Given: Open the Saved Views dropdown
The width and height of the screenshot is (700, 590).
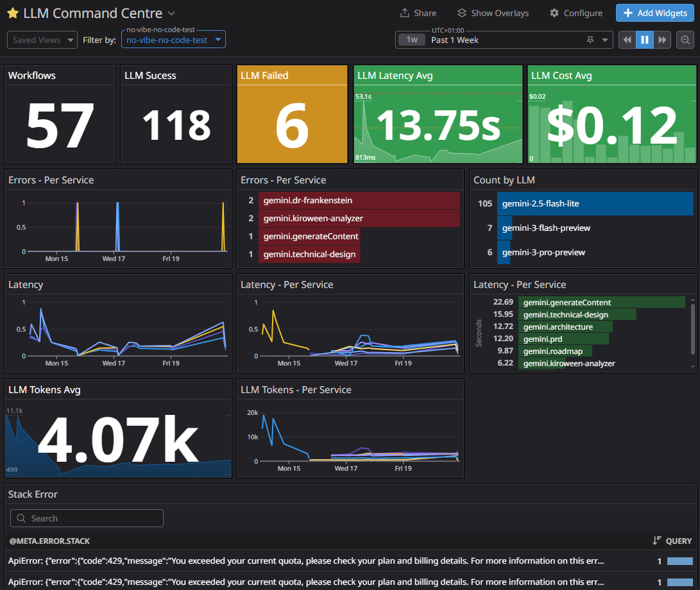Looking at the screenshot, I should pos(42,40).
